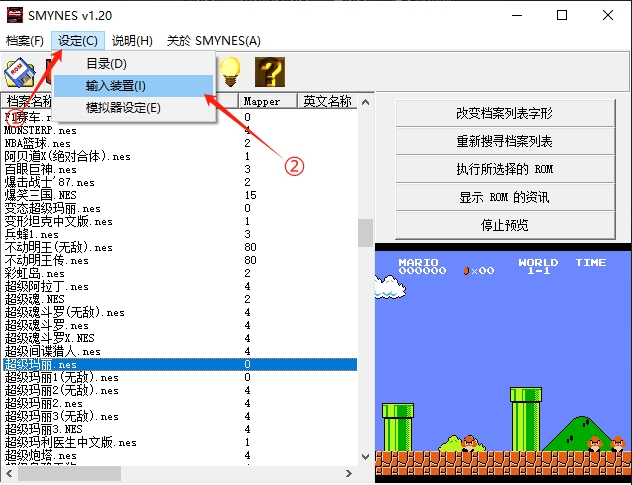Minimize the SMYNES window
632x485 pixels.
(x=517, y=15)
